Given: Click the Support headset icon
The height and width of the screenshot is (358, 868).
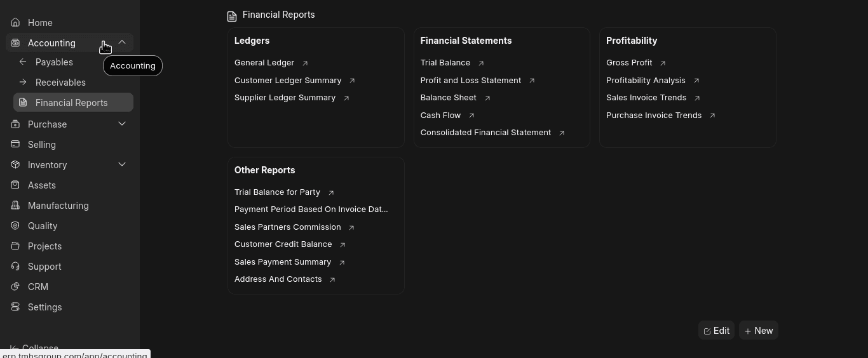Looking at the screenshot, I should pos(15,267).
